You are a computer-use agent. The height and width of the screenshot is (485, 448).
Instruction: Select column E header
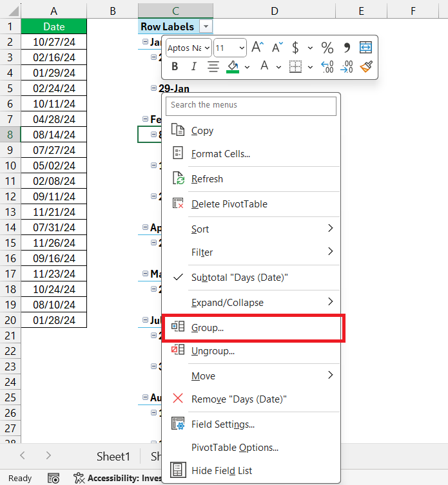[x=362, y=11]
